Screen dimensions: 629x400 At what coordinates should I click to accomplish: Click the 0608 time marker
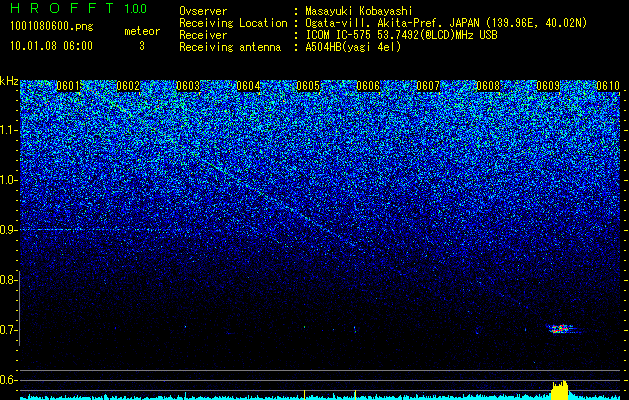coord(488,86)
